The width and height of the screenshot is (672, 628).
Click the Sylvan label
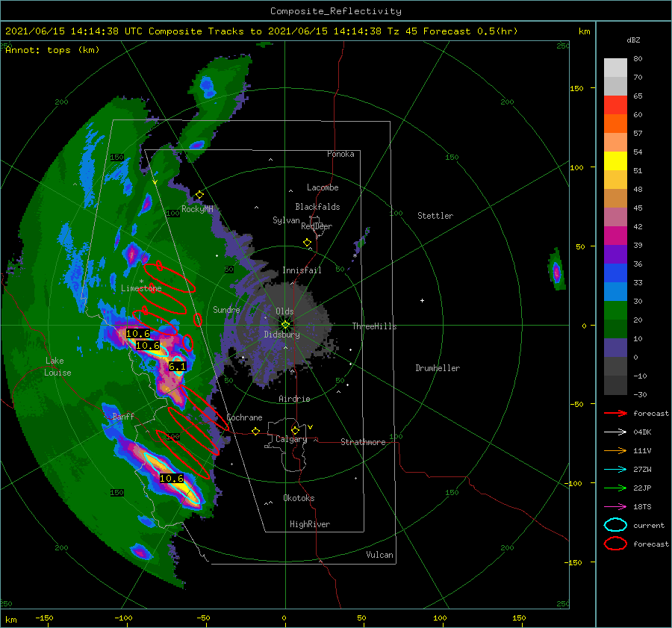286,220
